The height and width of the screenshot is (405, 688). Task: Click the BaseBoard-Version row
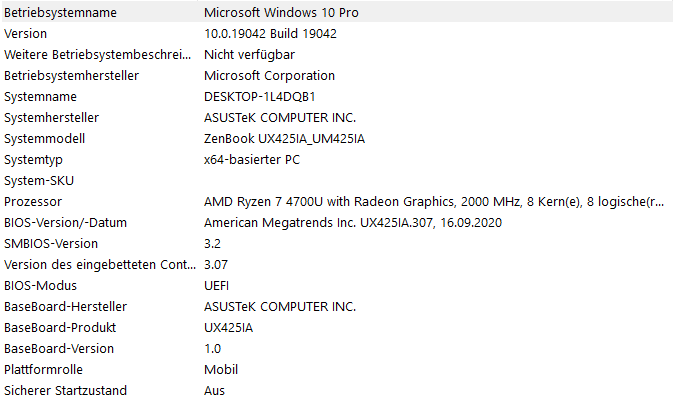tap(337, 349)
